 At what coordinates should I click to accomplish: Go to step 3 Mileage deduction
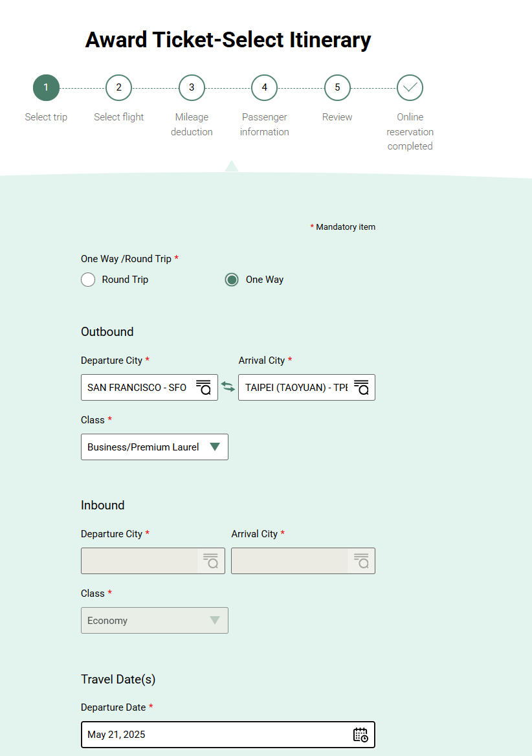tap(192, 88)
